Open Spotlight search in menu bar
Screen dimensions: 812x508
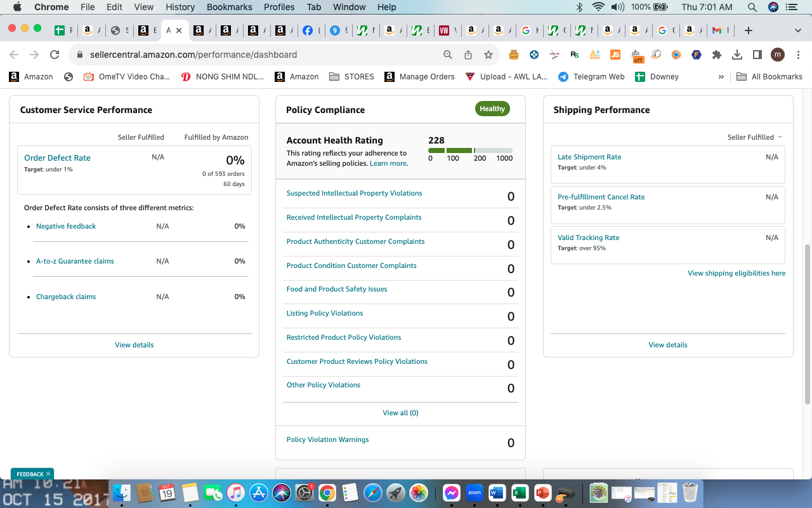[752, 7]
